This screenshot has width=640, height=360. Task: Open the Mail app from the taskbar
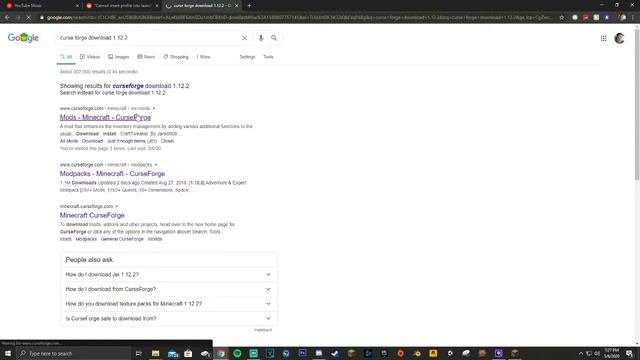click(173, 353)
